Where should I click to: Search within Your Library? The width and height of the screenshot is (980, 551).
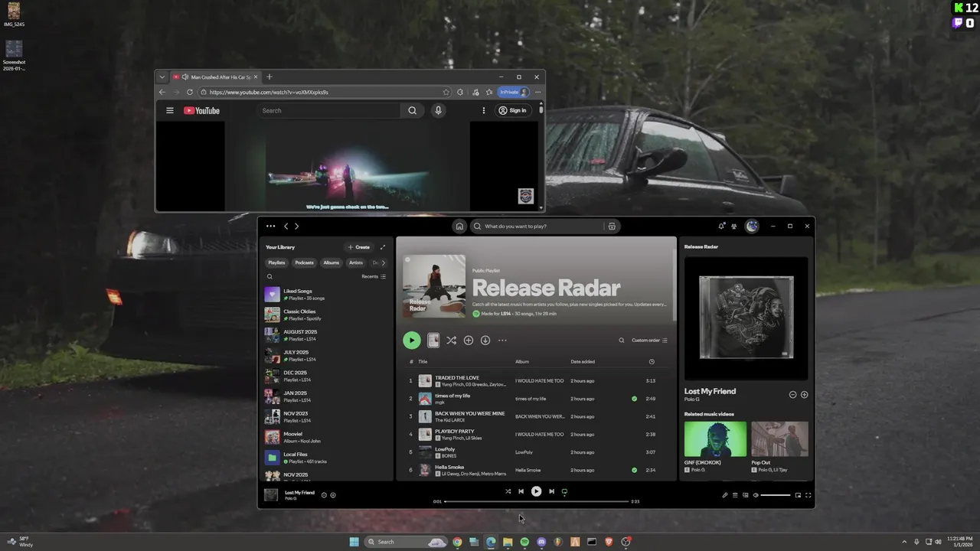point(269,277)
